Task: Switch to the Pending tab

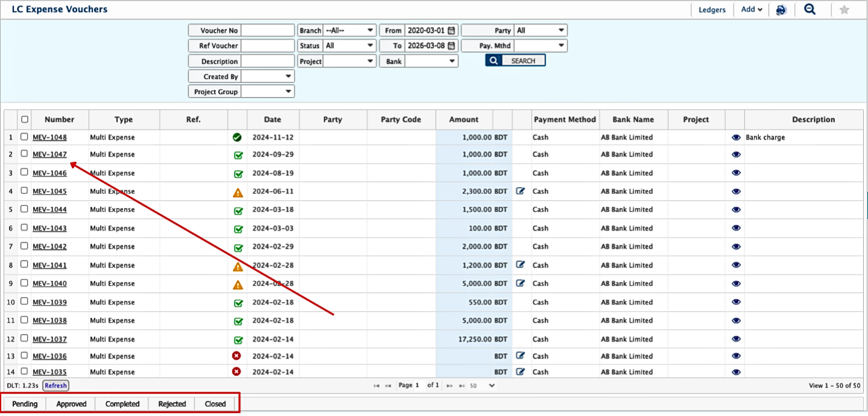Action: pos(25,404)
